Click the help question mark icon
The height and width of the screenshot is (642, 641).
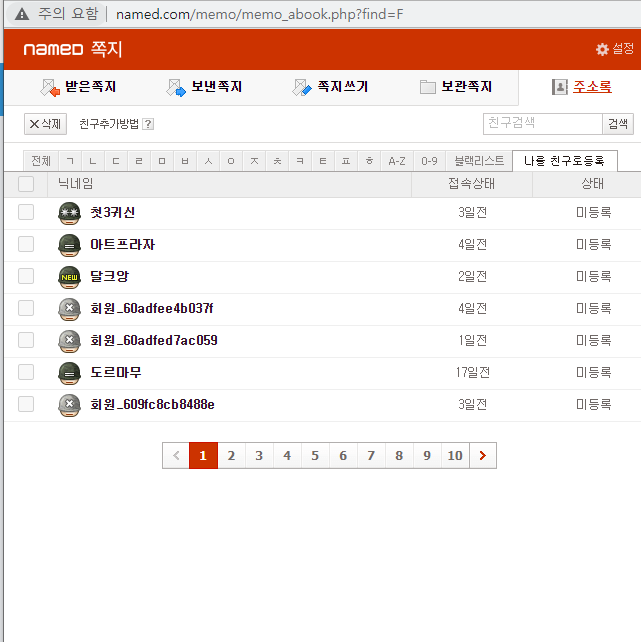(148, 124)
